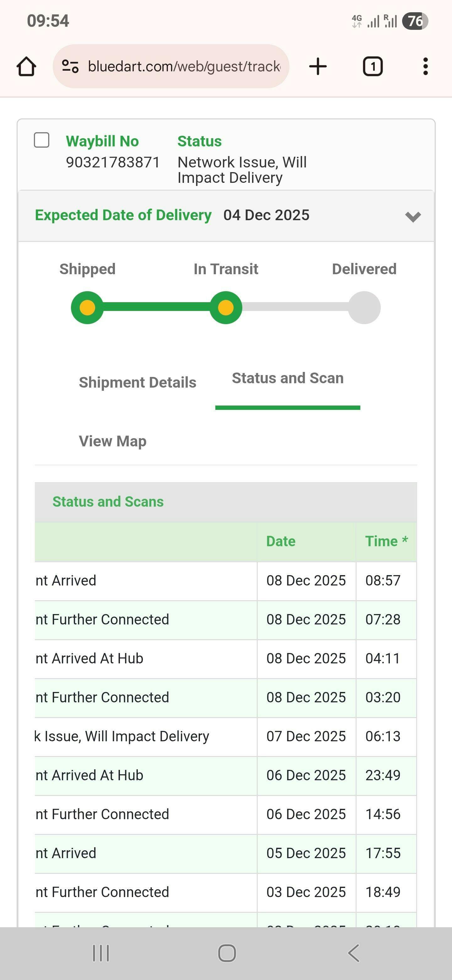Open the tab switcher icon
This screenshot has height=980, width=452.
coord(373,67)
